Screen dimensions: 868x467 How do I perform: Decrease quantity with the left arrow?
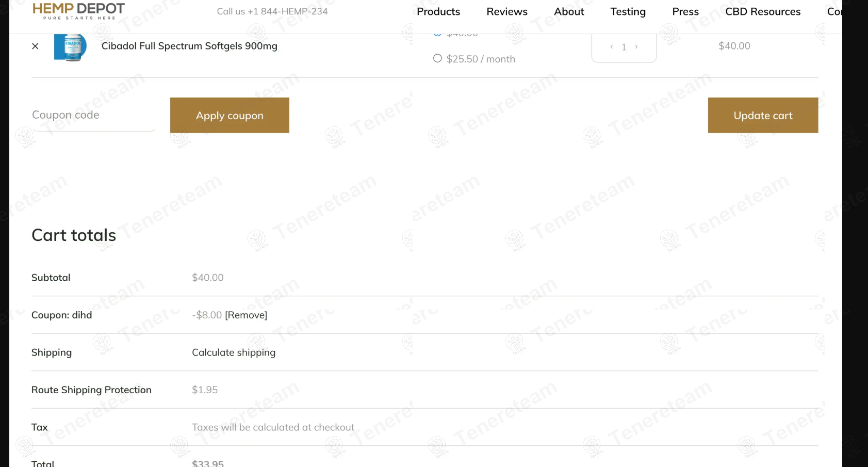click(612, 47)
